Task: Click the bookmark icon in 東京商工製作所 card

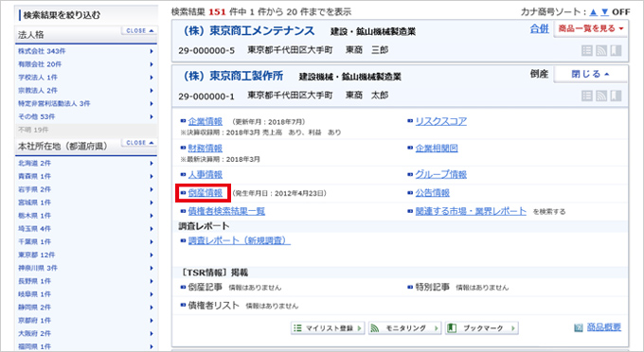Action: tap(616, 96)
